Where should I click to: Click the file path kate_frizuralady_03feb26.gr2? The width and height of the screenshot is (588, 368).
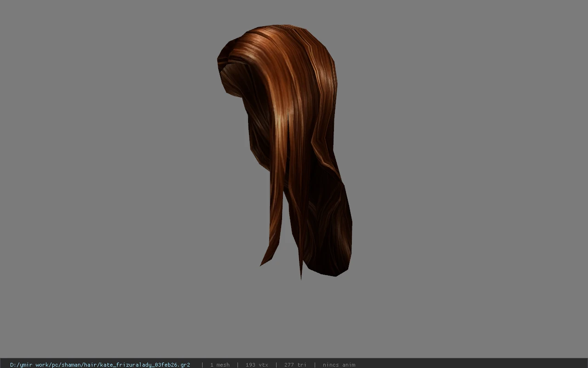(x=100, y=365)
